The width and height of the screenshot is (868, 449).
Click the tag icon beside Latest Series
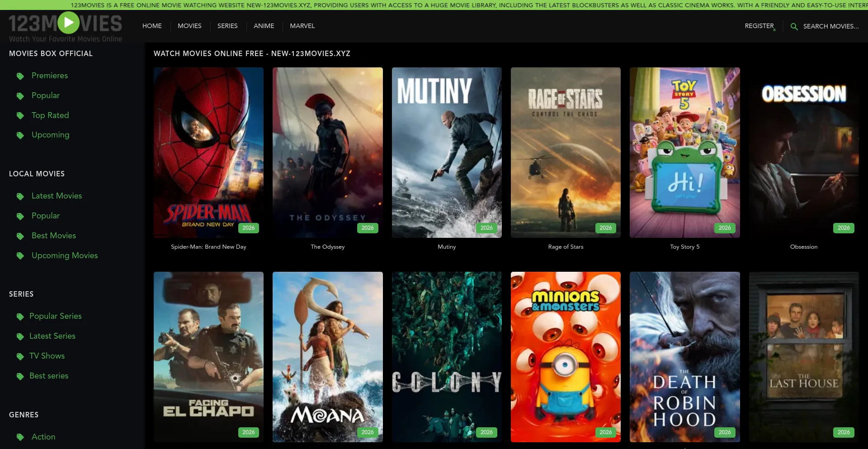[x=20, y=336]
